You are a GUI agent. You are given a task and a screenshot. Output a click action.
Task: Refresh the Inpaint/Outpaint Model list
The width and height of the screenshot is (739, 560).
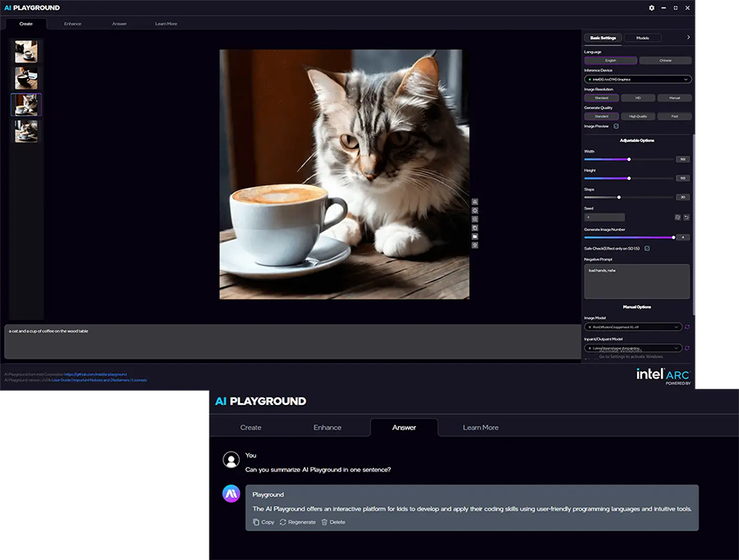[686, 348]
